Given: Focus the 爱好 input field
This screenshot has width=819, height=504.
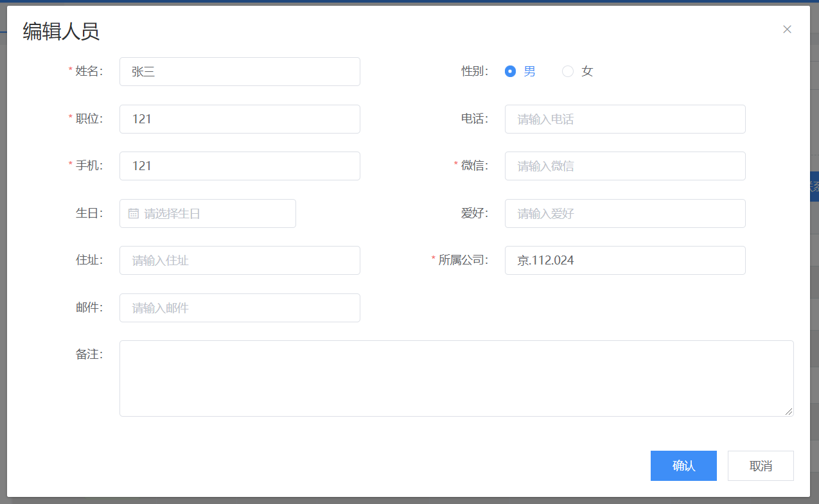Looking at the screenshot, I should point(624,214).
